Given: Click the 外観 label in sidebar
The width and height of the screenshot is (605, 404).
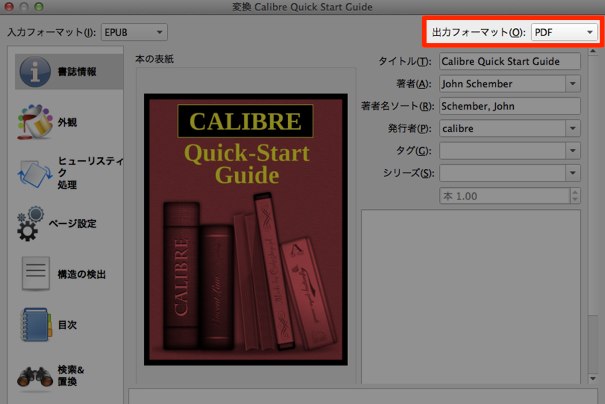Looking at the screenshot, I should pyautogui.click(x=67, y=122).
